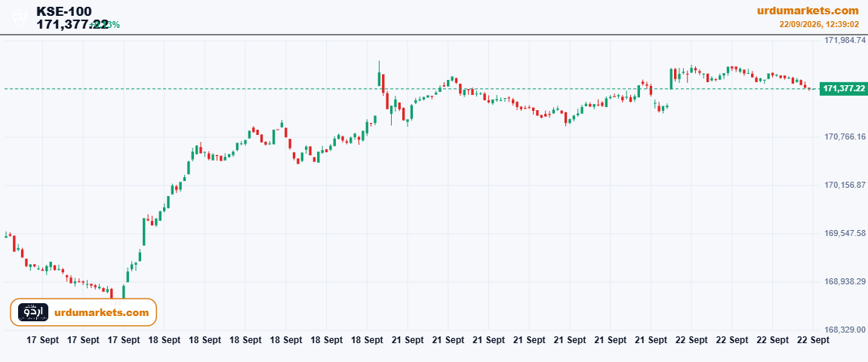
Task: Click the dark Urdu logo in watermark badge
Action: pyautogui.click(x=33, y=312)
